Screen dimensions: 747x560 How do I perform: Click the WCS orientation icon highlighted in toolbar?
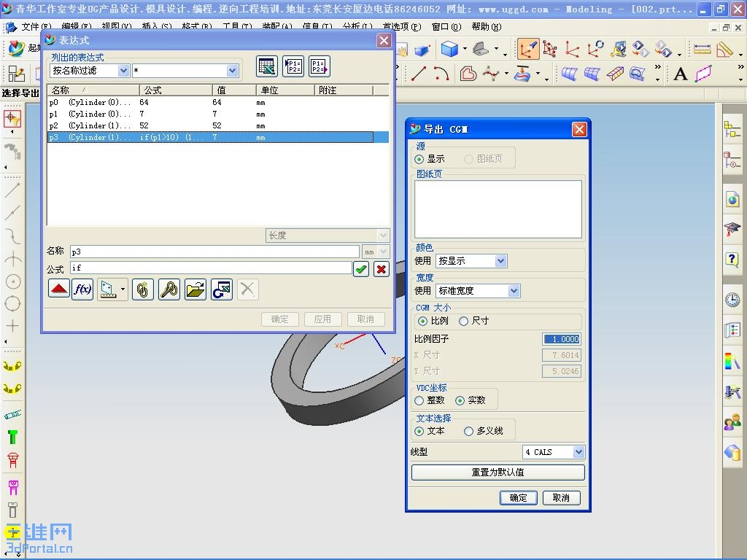528,49
